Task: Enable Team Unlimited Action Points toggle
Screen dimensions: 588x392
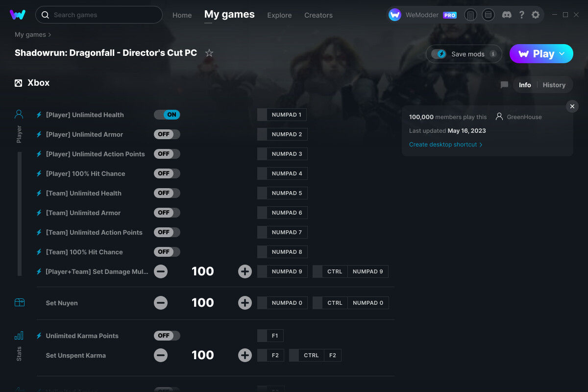Action: click(x=167, y=232)
